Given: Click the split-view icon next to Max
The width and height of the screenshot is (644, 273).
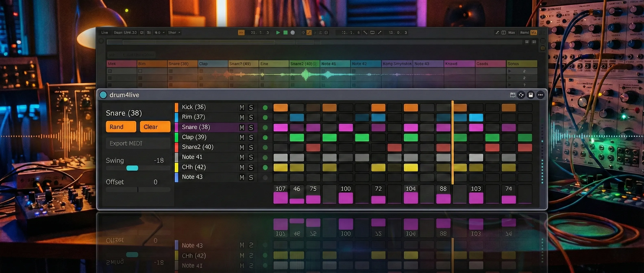Looking at the screenshot, I should [504, 32].
